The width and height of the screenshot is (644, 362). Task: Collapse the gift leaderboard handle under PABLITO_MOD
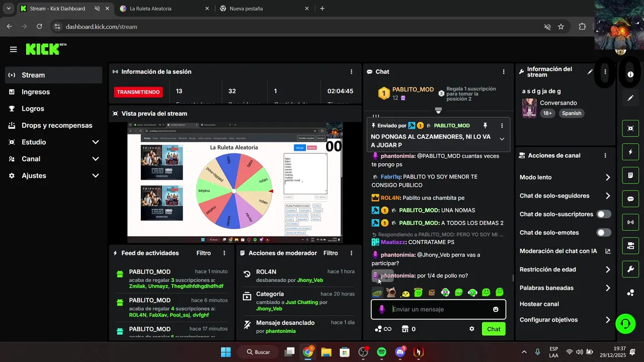point(438,111)
